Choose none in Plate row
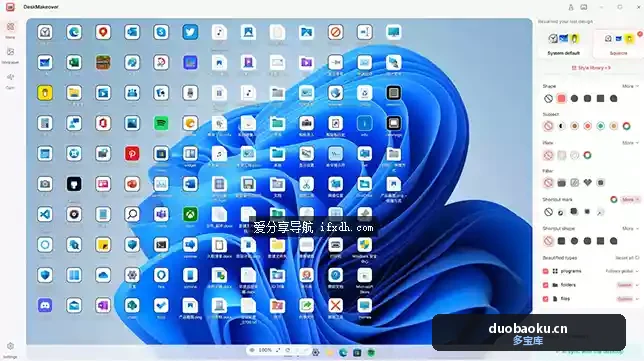 click(x=548, y=155)
